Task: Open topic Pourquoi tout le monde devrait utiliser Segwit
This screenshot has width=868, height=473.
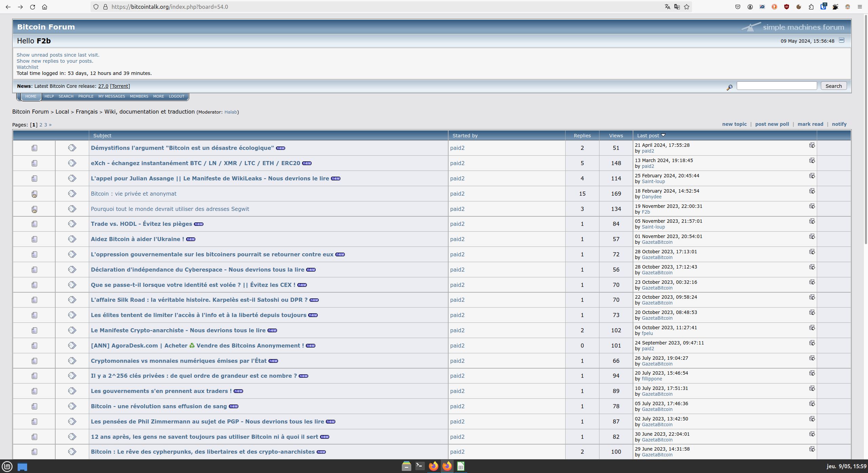Action: point(170,209)
